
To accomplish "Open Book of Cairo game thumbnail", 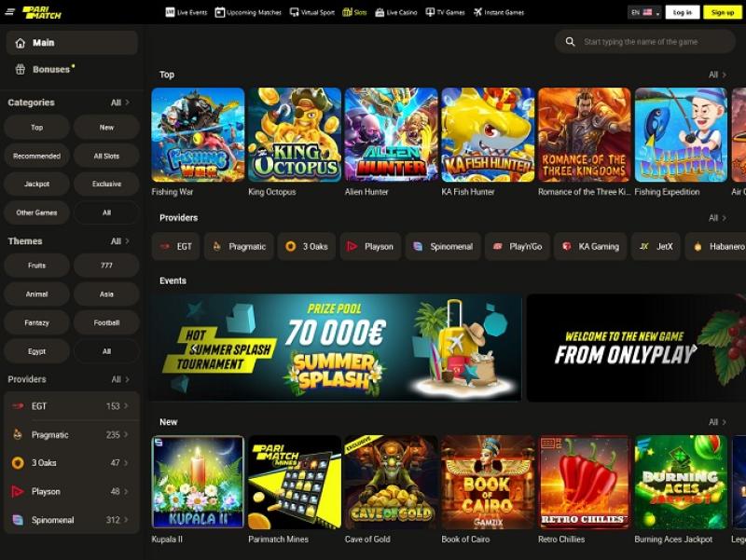I will (x=488, y=483).
